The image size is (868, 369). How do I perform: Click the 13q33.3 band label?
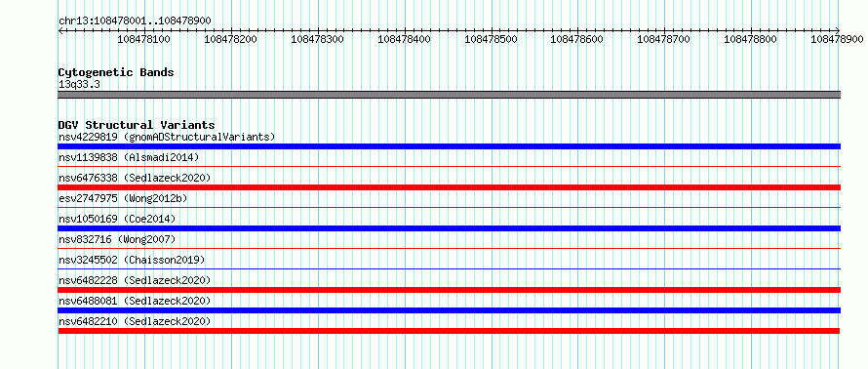(79, 85)
